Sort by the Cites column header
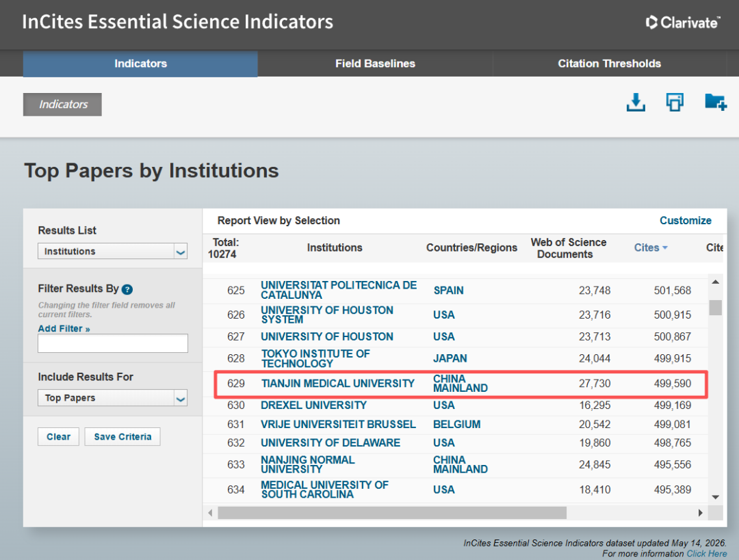This screenshot has width=739, height=560. pyautogui.click(x=646, y=248)
